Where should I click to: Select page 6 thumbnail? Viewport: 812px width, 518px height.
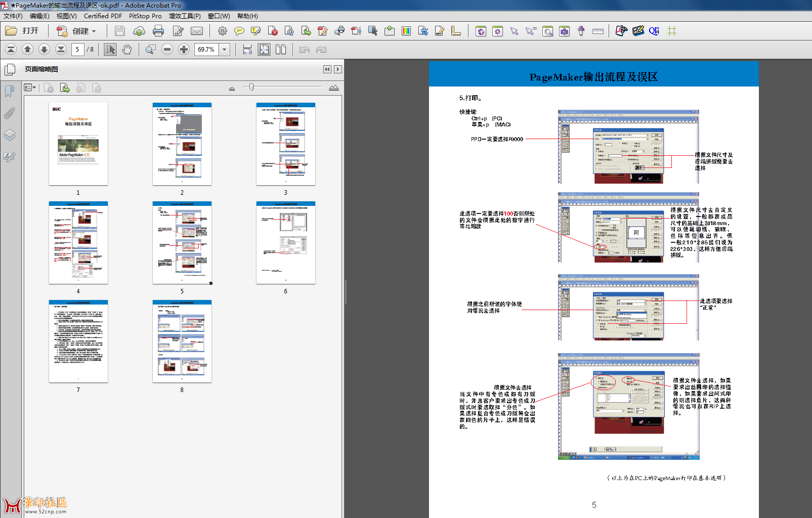coord(286,242)
